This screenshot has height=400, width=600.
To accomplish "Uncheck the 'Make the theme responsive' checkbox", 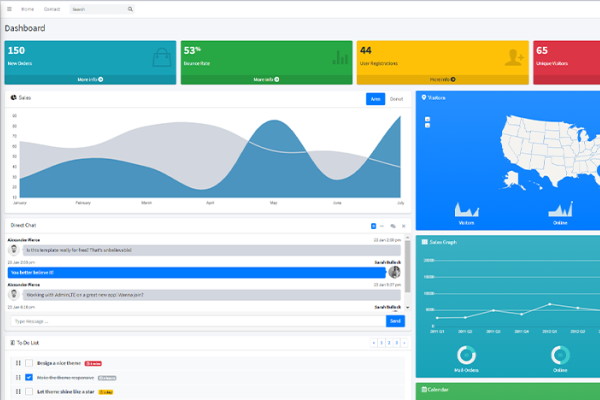I will pyautogui.click(x=29, y=377).
